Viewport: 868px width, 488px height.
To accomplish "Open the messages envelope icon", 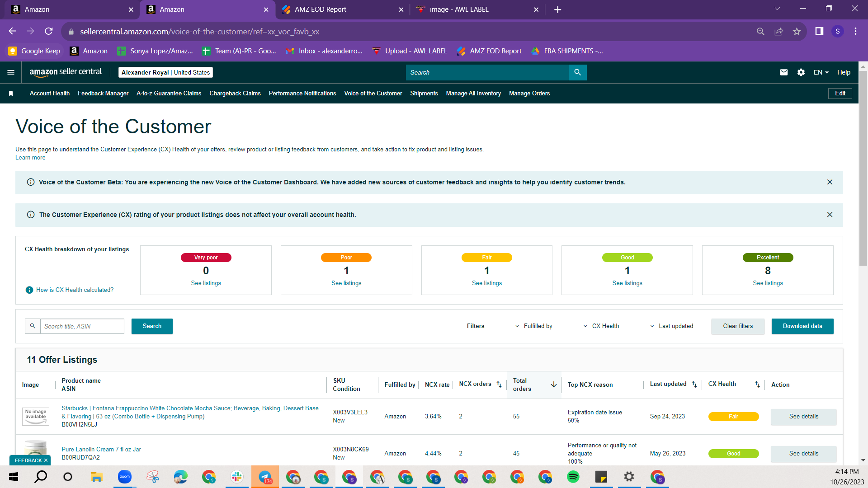I will (x=784, y=72).
